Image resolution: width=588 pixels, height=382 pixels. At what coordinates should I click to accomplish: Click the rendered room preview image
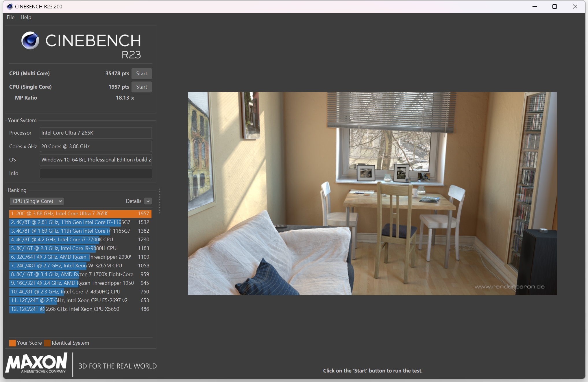point(372,193)
